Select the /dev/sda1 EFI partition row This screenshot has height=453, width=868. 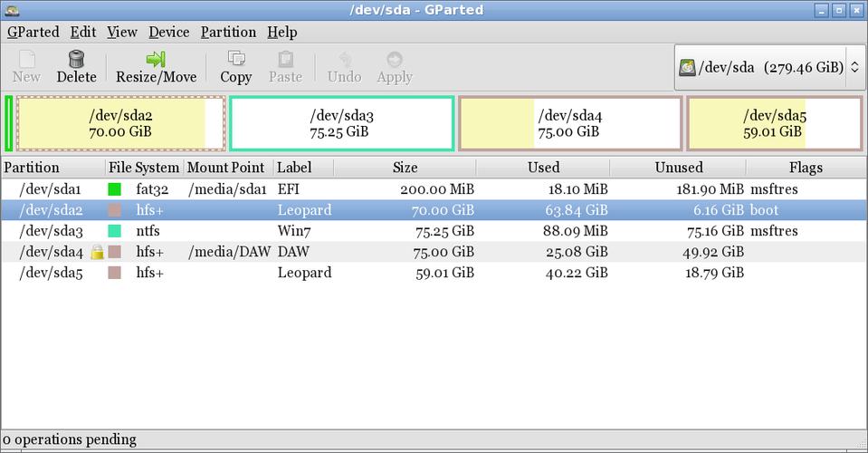362,189
